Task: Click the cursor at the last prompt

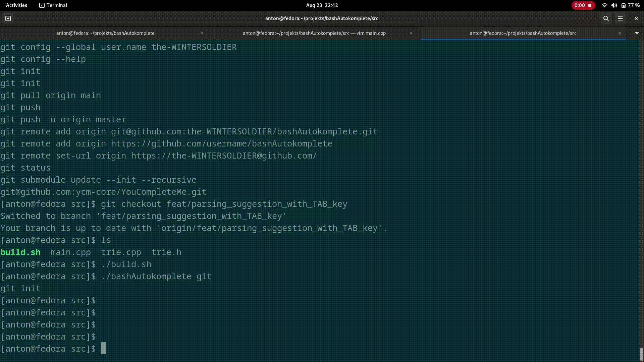Action: click(x=103, y=349)
